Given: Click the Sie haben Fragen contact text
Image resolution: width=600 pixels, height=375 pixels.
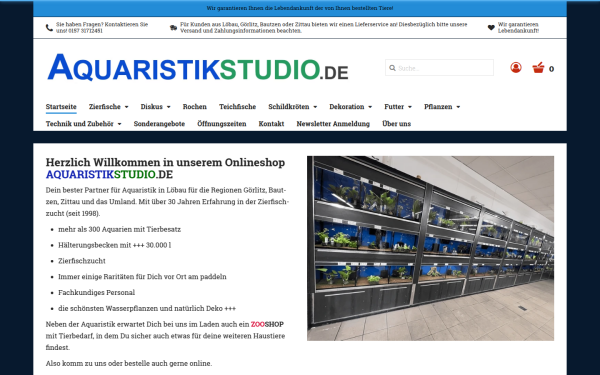Looking at the screenshot, I should click(102, 28).
